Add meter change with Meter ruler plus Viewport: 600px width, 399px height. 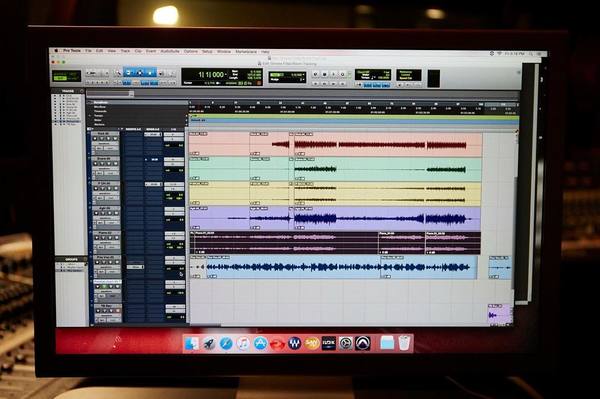click(x=186, y=120)
